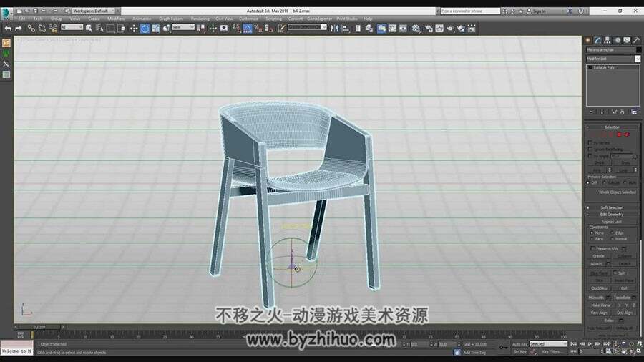
Task: Click the Redo arrow in main toolbar
Action: click(x=19, y=29)
